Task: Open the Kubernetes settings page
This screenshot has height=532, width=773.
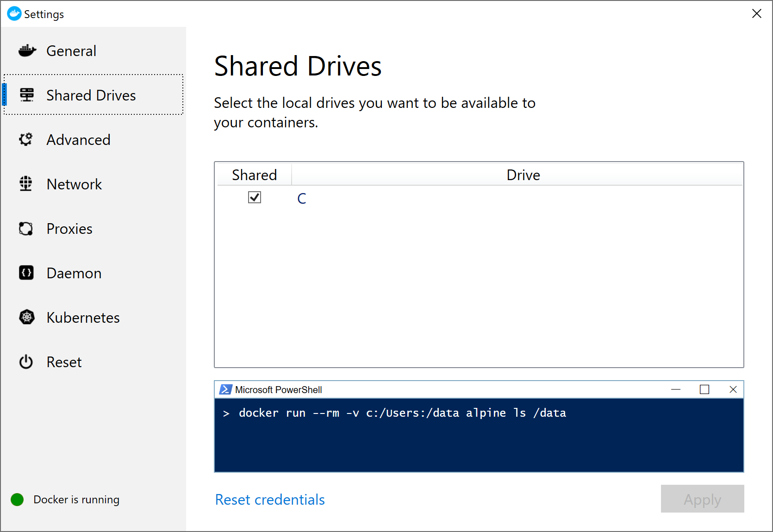Action: pyautogui.click(x=83, y=317)
